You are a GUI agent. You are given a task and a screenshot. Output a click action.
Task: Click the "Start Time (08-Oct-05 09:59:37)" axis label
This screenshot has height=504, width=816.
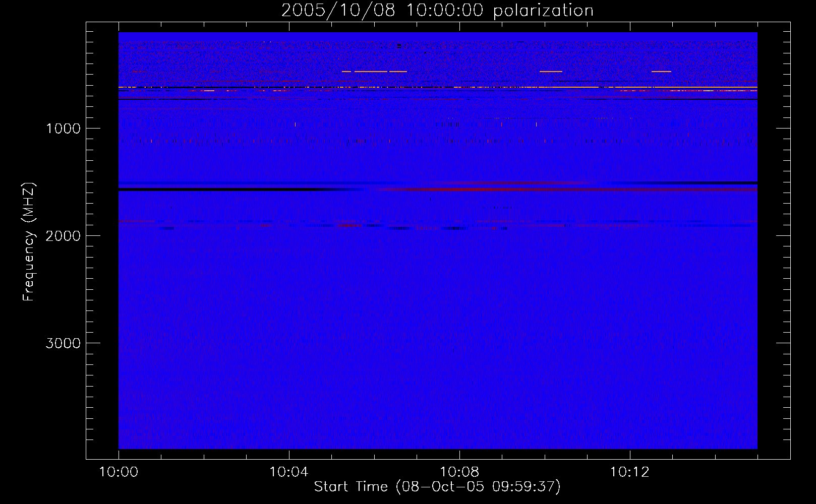(x=437, y=487)
